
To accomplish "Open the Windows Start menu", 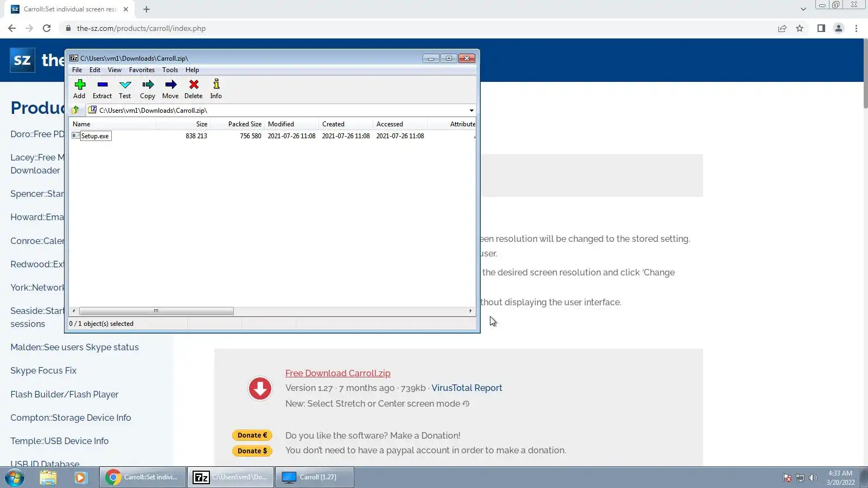I will [15, 477].
